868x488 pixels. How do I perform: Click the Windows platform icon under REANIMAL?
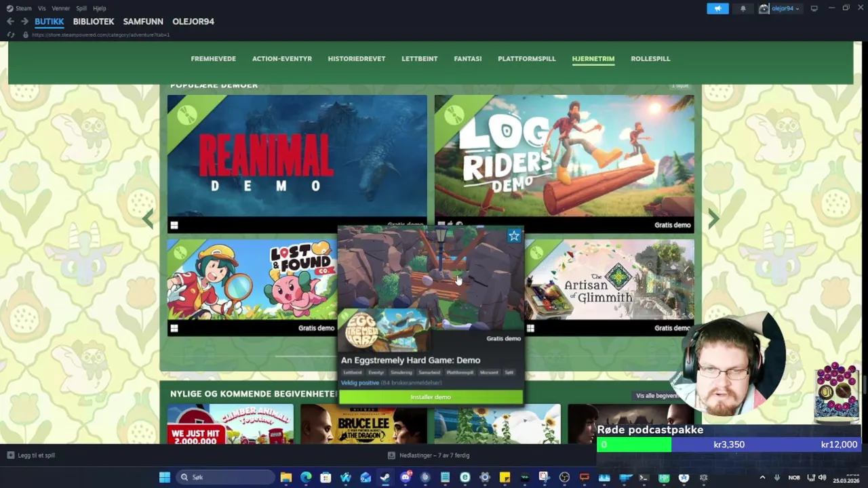(x=174, y=226)
